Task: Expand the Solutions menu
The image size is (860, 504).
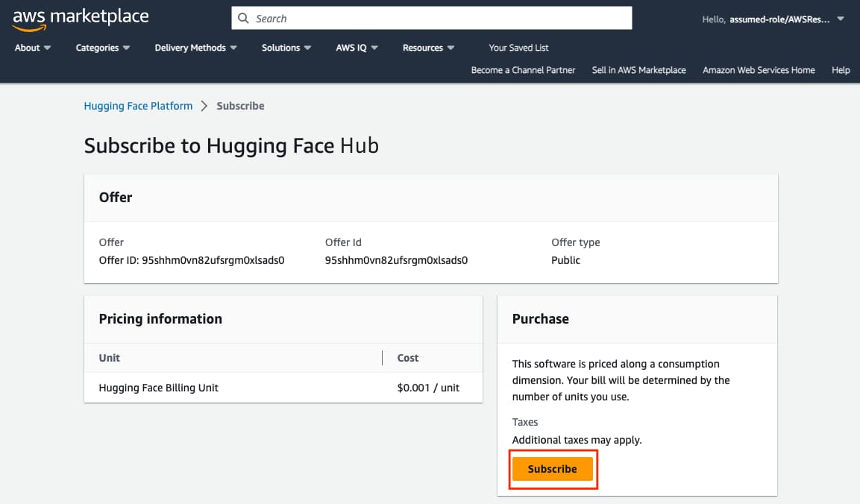Action: [x=286, y=48]
